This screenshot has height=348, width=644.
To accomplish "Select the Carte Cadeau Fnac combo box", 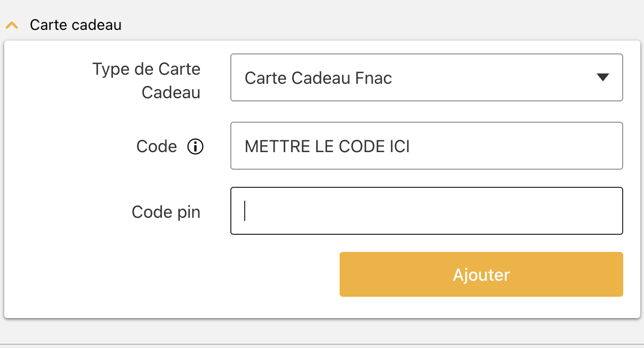I will coord(426,77).
